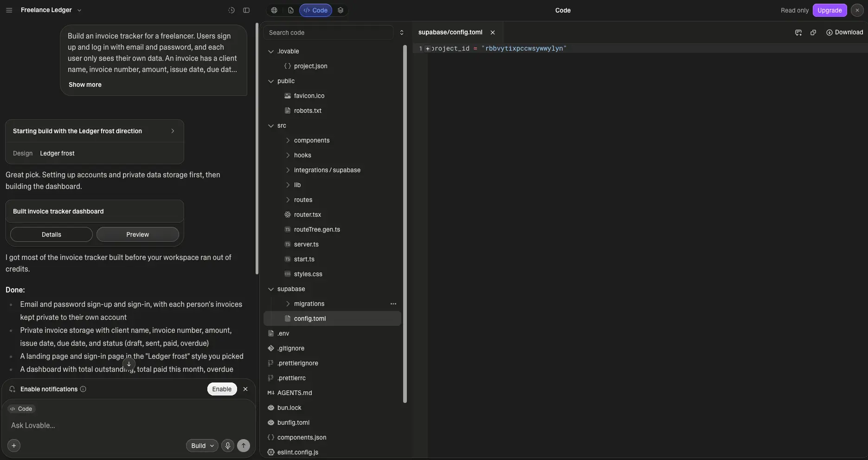The height and width of the screenshot is (460, 868).
Task: Open styles.css file
Action: click(x=332, y=274)
